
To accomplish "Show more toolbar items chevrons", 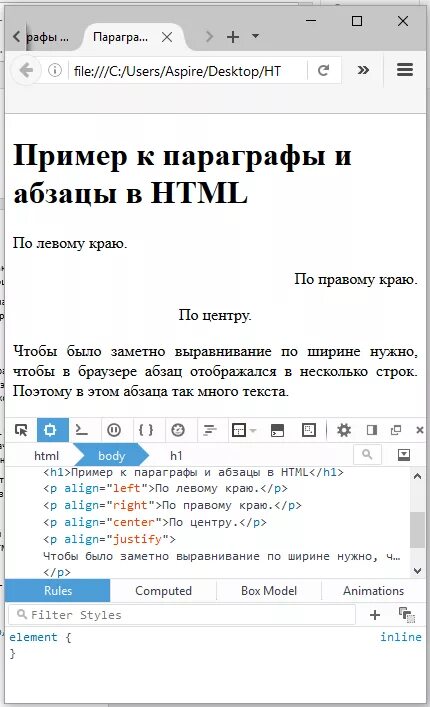I will [363, 70].
